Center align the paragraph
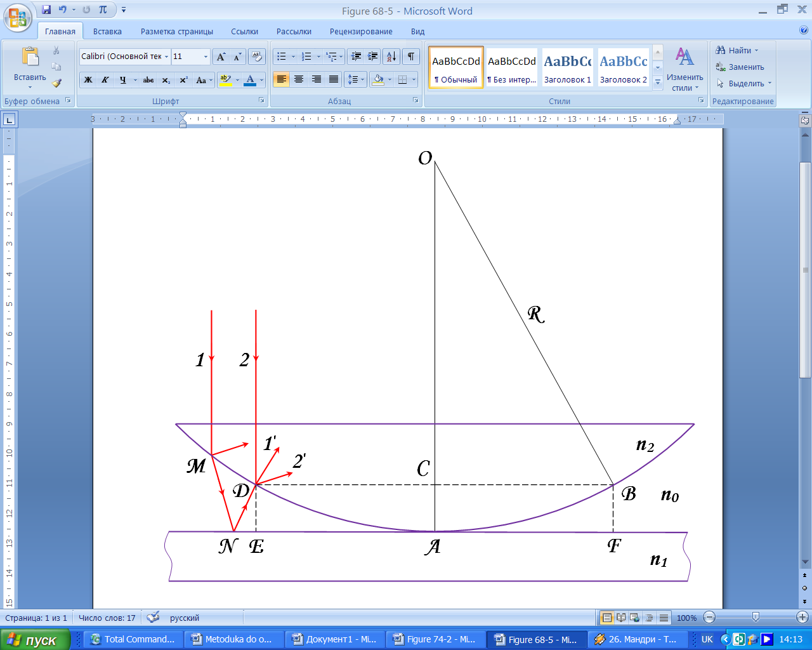The image size is (812, 650). coord(299,79)
